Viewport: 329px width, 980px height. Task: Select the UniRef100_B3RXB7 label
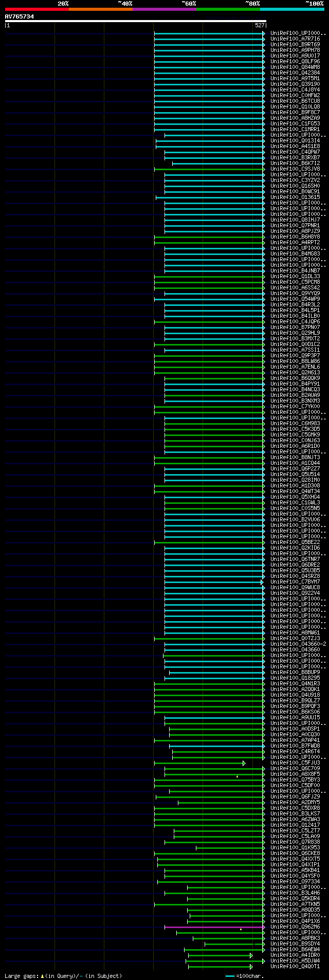coord(295,157)
